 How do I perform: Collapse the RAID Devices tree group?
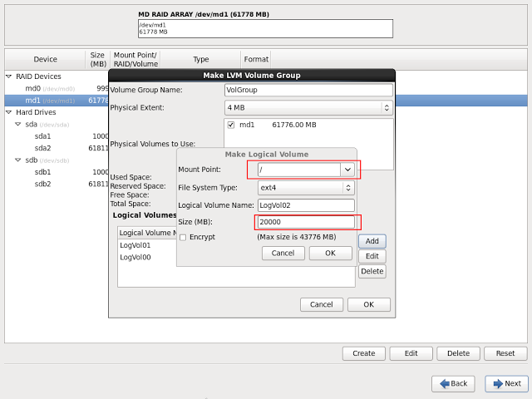click(9, 76)
